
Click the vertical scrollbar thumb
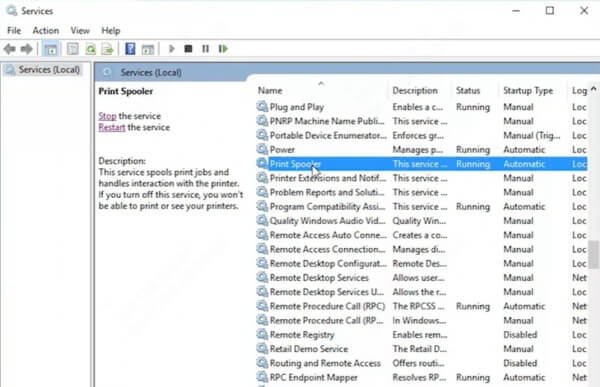pyautogui.click(x=593, y=255)
